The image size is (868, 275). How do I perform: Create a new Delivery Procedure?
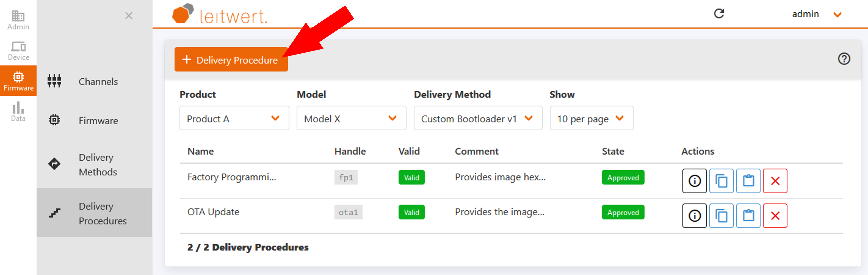point(231,59)
